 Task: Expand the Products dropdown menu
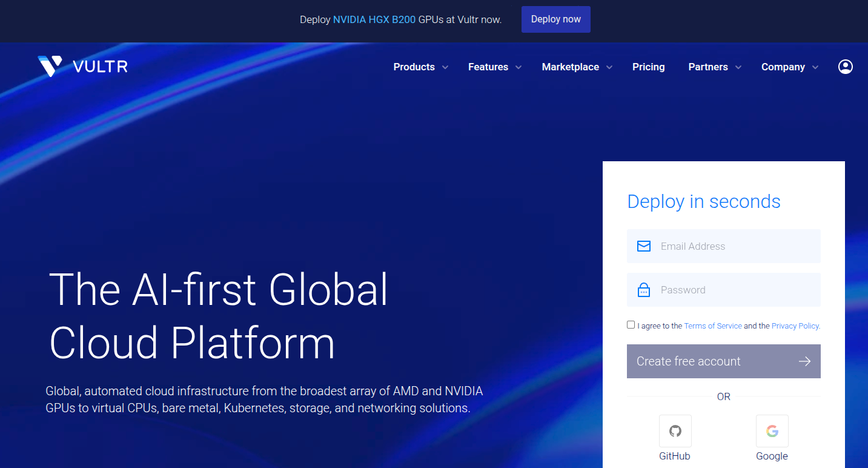pyautogui.click(x=420, y=67)
